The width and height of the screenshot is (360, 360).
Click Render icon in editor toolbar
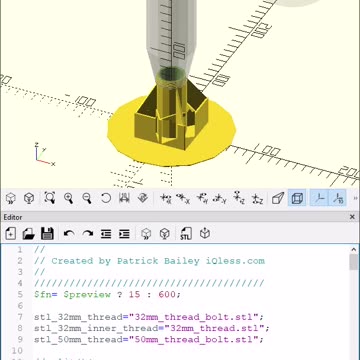tap(165, 234)
